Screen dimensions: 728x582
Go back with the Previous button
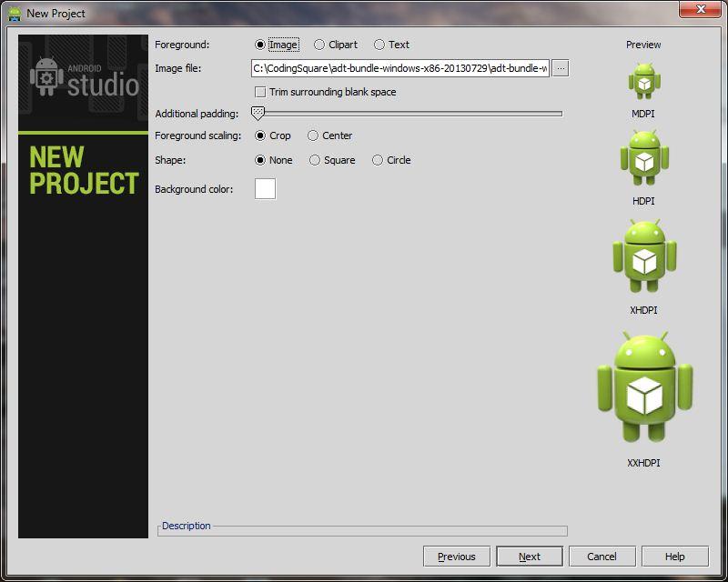click(457, 557)
